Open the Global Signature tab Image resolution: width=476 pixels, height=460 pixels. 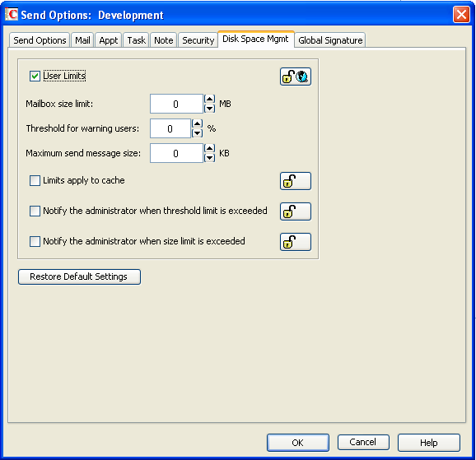click(330, 40)
